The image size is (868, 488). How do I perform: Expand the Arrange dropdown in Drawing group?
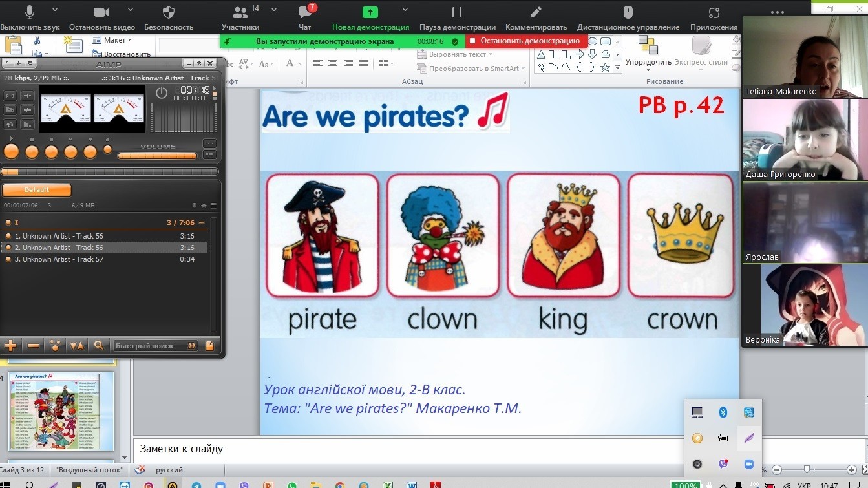pyautogui.click(x=648, y=63)
